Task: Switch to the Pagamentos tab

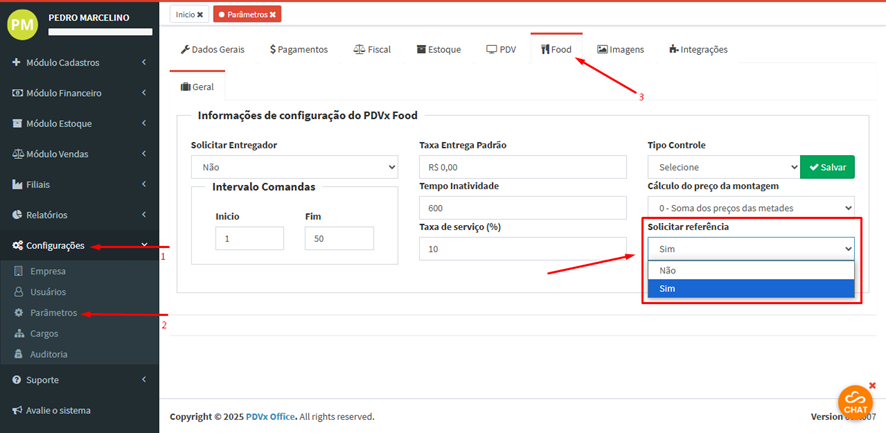Action: coord(298,49)
